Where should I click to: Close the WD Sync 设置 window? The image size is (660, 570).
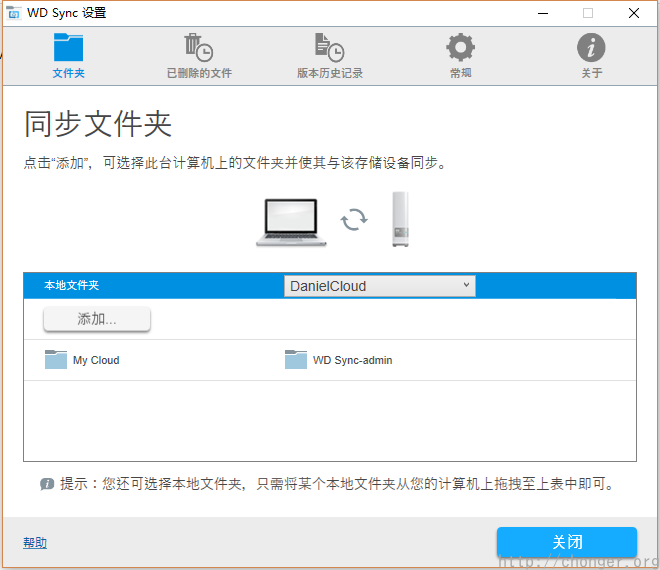click(634, 13)
